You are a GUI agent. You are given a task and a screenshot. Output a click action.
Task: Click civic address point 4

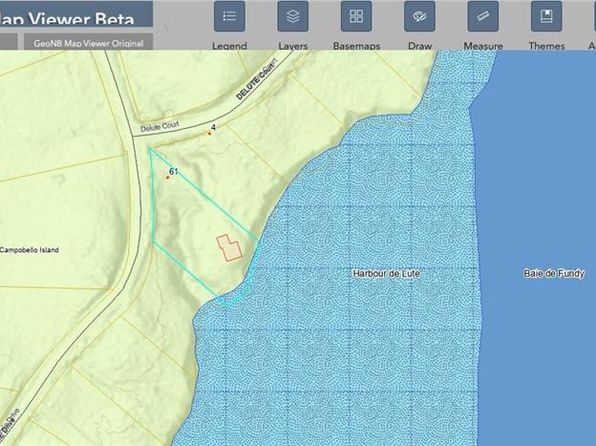209,133
